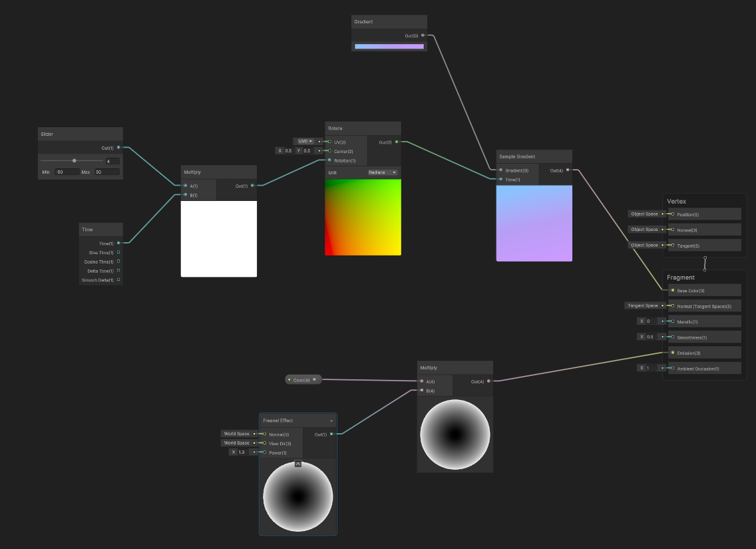Screen dimensions: 756x549
Task: Click the Gradient(G) input port on Sample Gradient
Action: tap(501, 170)
